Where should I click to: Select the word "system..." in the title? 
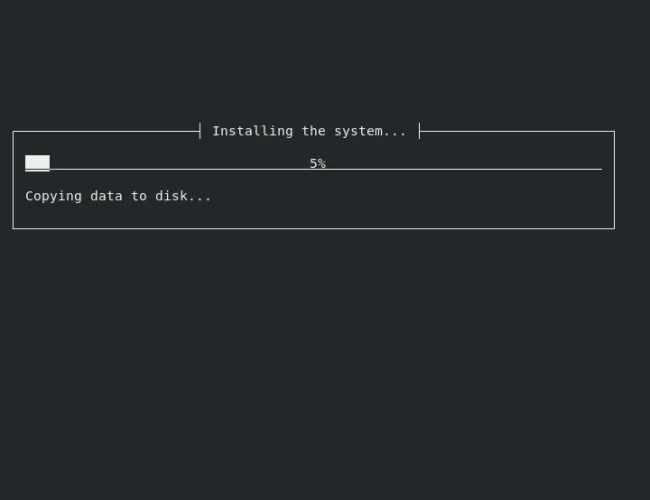pos(370,132)
